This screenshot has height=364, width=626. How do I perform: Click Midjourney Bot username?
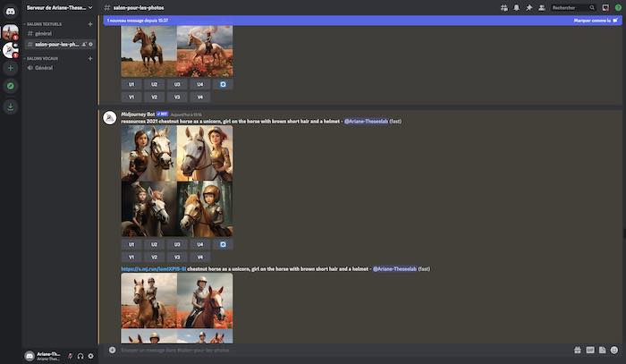(138, 114)
